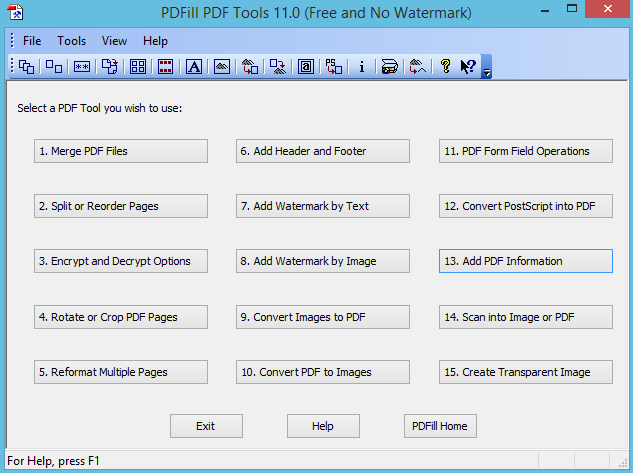Click the '2. Split or Reorder Pages' button
Viewport: 633px width, 473px height.
click(x=120, y=206)
